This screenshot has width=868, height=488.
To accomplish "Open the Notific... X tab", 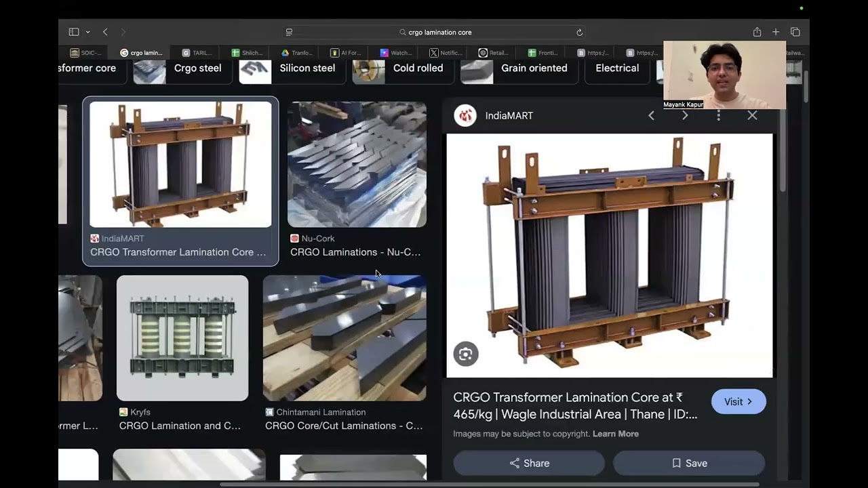I will coord(446,52).
